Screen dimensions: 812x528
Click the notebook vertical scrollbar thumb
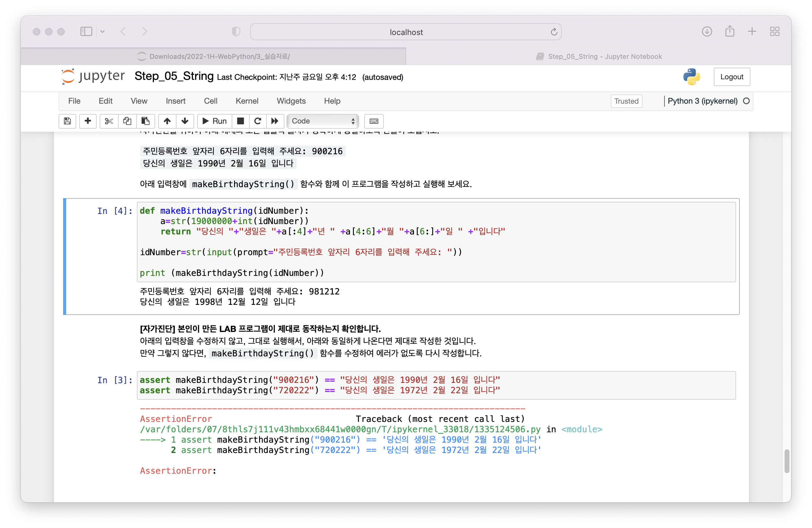787,462
